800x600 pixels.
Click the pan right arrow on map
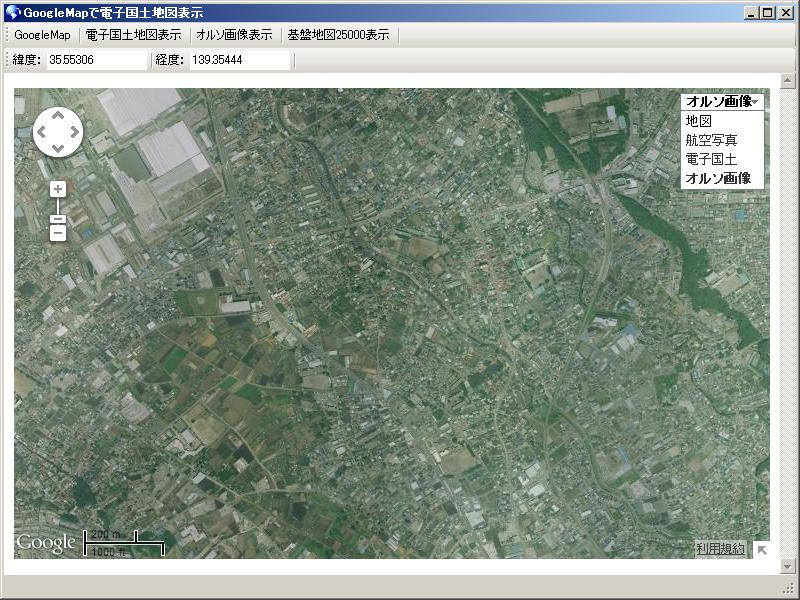(x=74, y=130)
